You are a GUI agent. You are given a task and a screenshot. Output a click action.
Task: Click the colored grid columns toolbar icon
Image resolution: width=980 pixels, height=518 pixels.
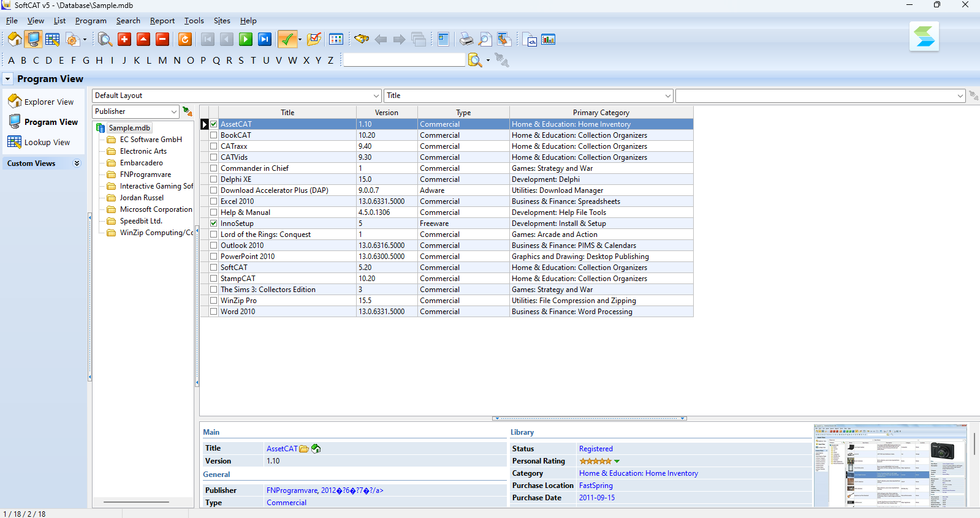tap(336, 40)
